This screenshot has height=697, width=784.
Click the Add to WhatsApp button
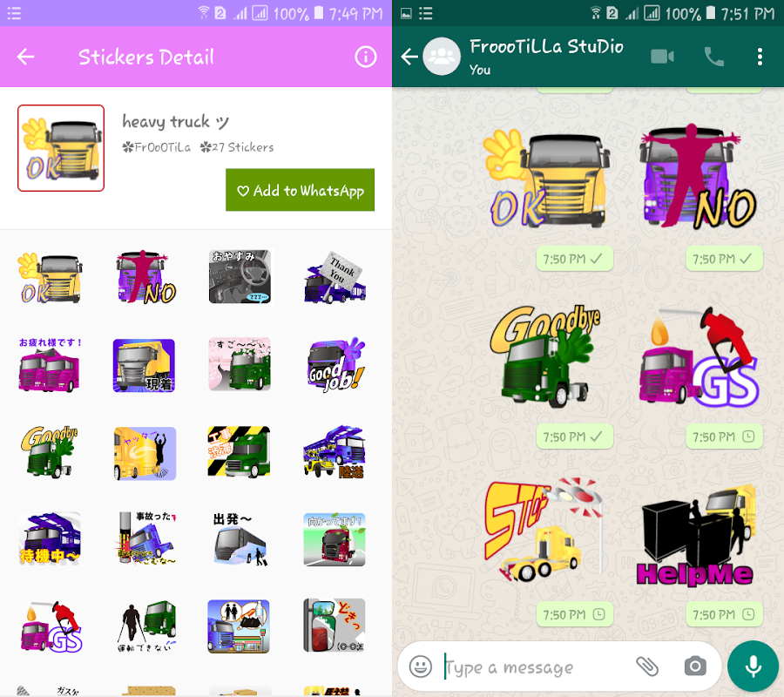point(300,190)
